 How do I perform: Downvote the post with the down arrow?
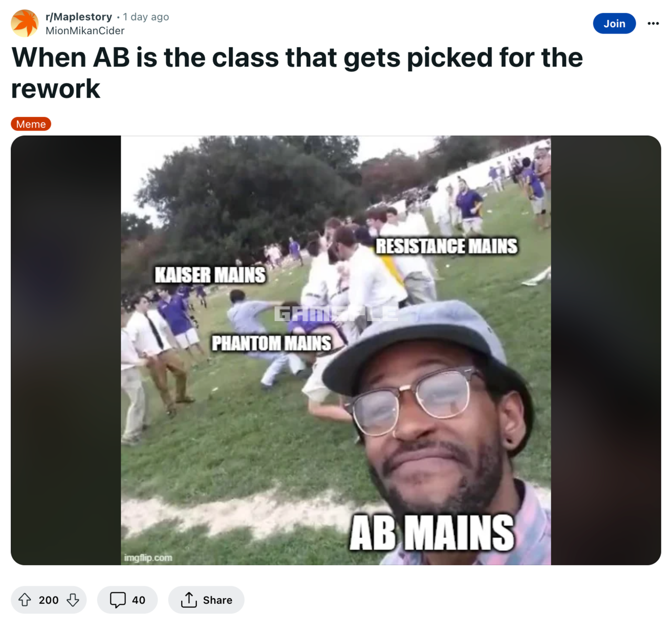(x=72, y=600)
